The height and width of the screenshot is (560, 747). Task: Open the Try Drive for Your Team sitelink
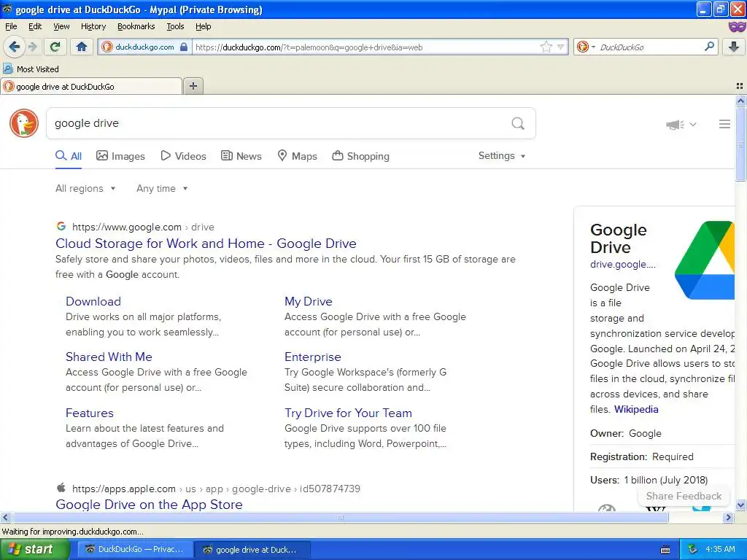point(348,413)
